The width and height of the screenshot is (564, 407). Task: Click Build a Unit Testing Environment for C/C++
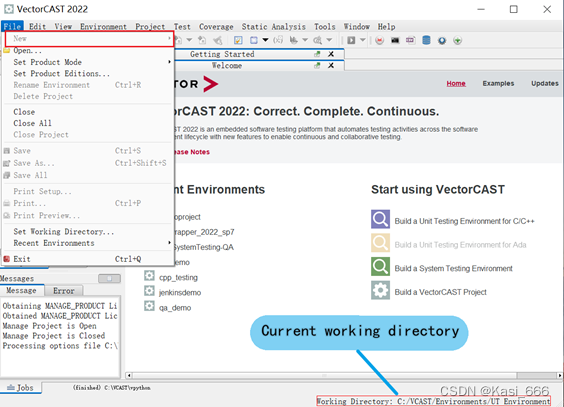pos(464,221)
